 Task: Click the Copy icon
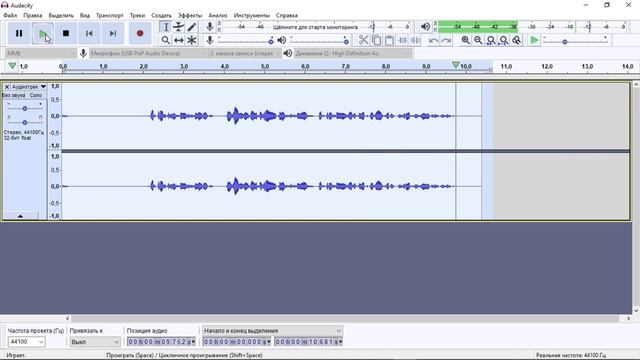pyautogui.click(x=376, y=40)
